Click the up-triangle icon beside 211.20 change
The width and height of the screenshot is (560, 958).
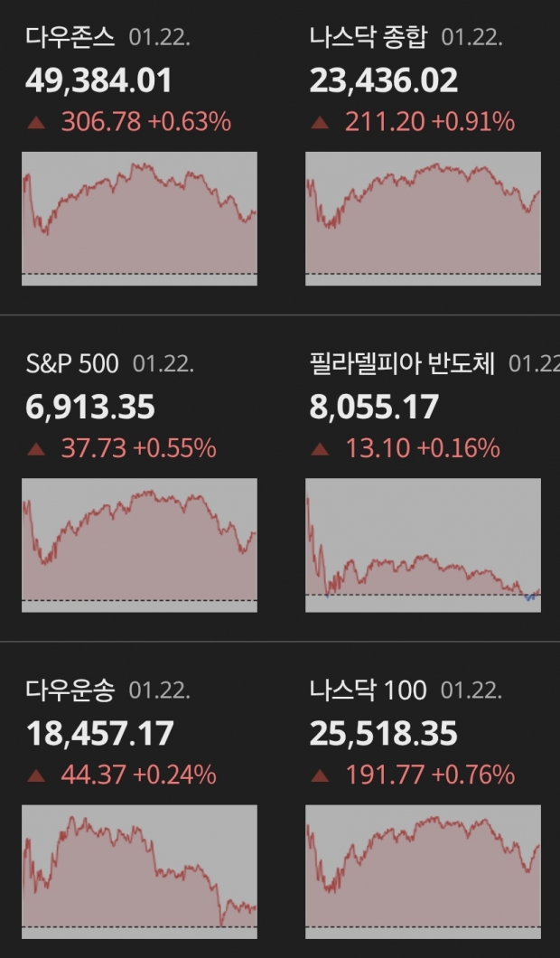(320, 122)
